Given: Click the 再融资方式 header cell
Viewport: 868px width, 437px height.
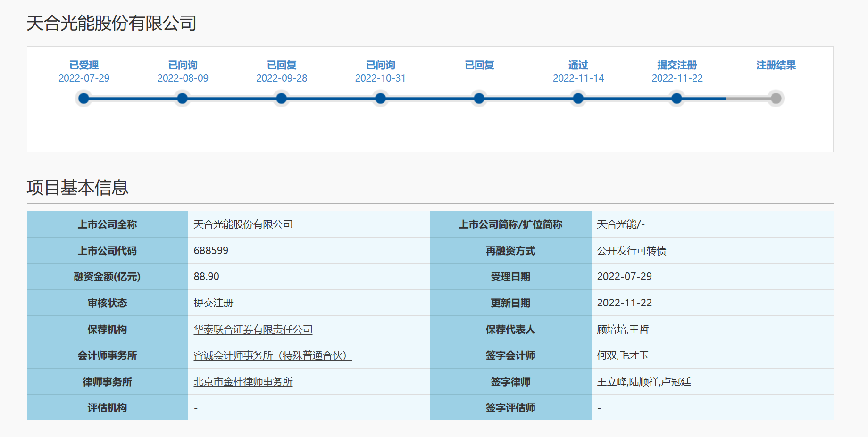Looking at the screenshot, I should pyautogui.click(x=511, y=250).
